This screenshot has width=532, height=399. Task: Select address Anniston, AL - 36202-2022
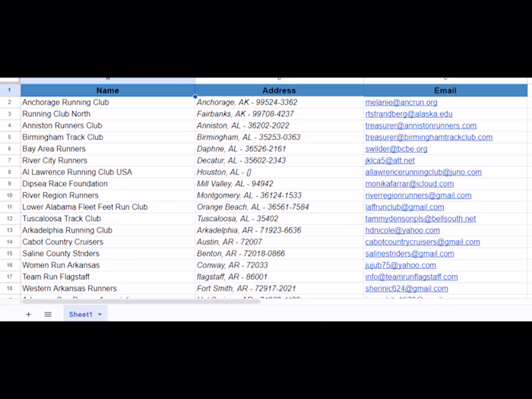(x=279, y=125)
